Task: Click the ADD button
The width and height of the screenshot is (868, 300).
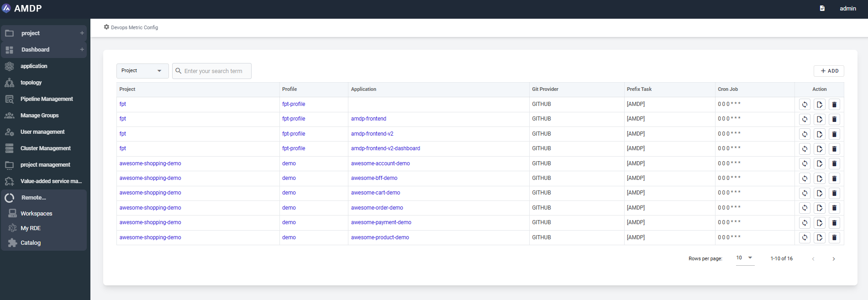Action: point(829,71)
